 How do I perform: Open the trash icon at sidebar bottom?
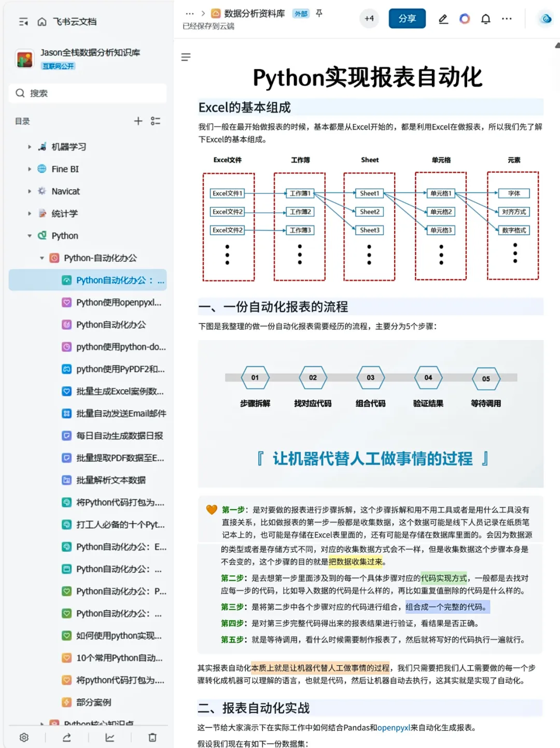point(152,737)
